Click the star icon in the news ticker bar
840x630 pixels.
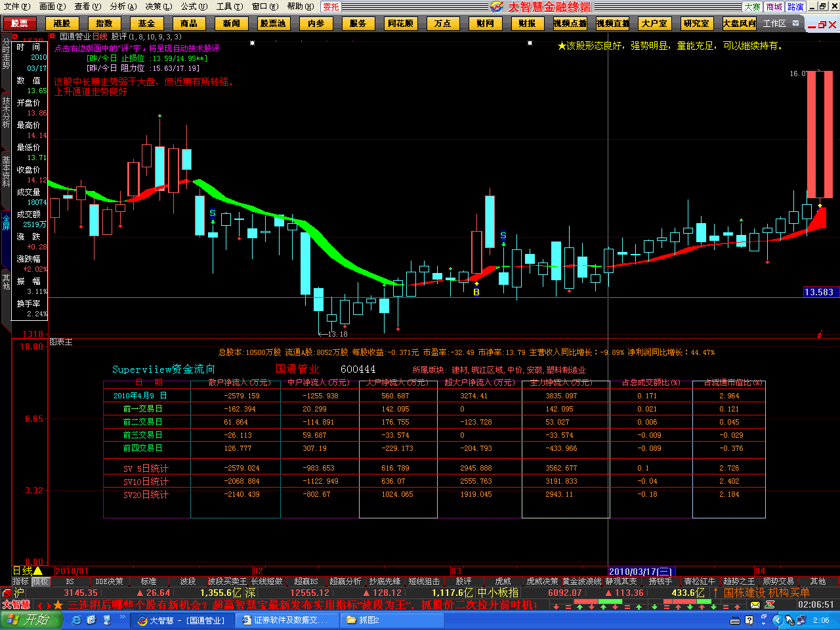(58, 605)
